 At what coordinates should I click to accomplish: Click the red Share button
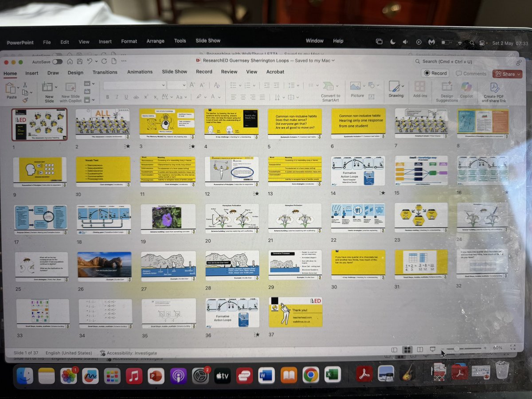click(506, 74)
